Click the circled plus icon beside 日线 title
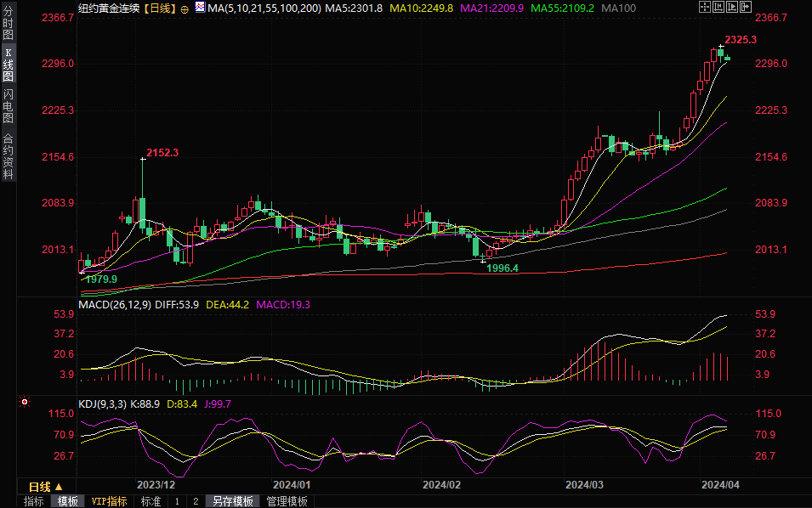812x508 pixels. [x=185, y=8]
